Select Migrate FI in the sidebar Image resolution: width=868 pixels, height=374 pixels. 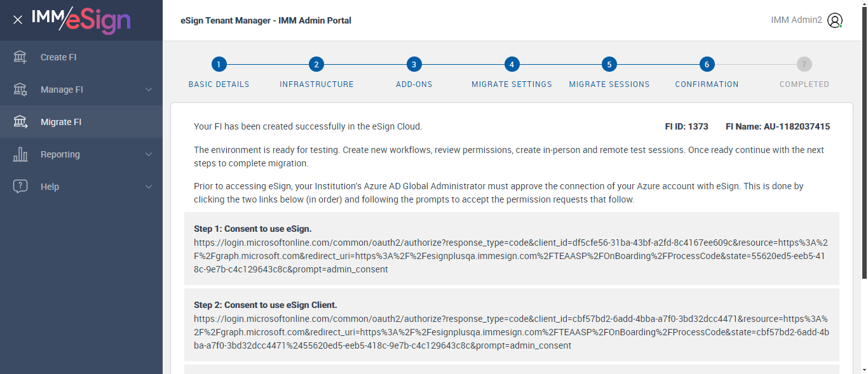point(81,122)
